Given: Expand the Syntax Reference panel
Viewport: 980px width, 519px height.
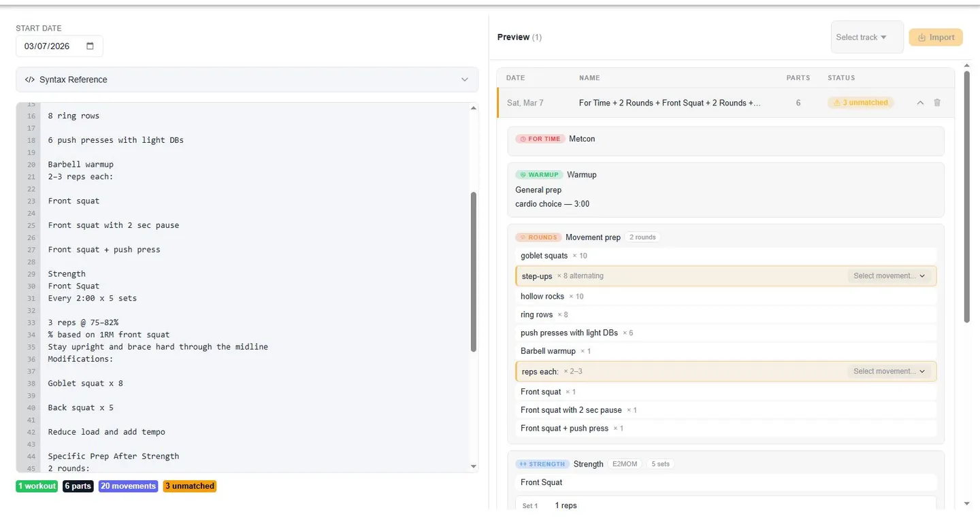Looking at the screenshot, I should [x=247, y=80].
